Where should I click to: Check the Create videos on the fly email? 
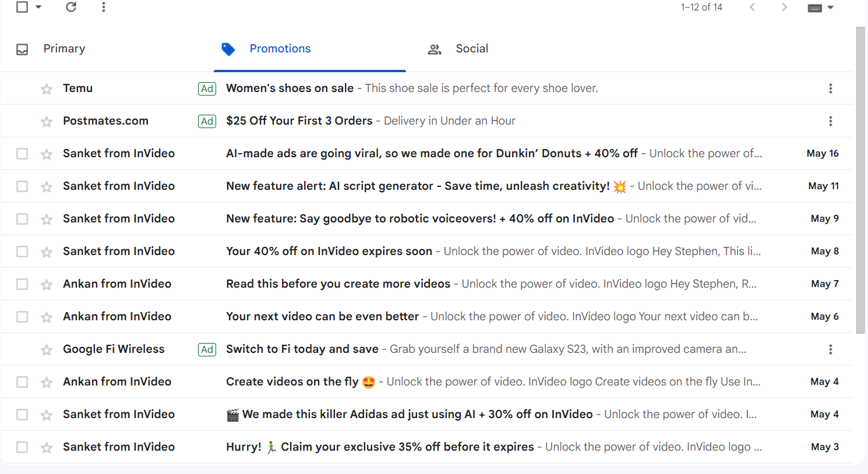point(22,382)
